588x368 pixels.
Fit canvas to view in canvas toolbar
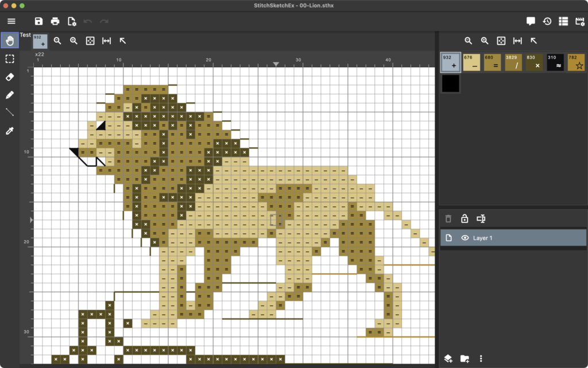point(90,41)
